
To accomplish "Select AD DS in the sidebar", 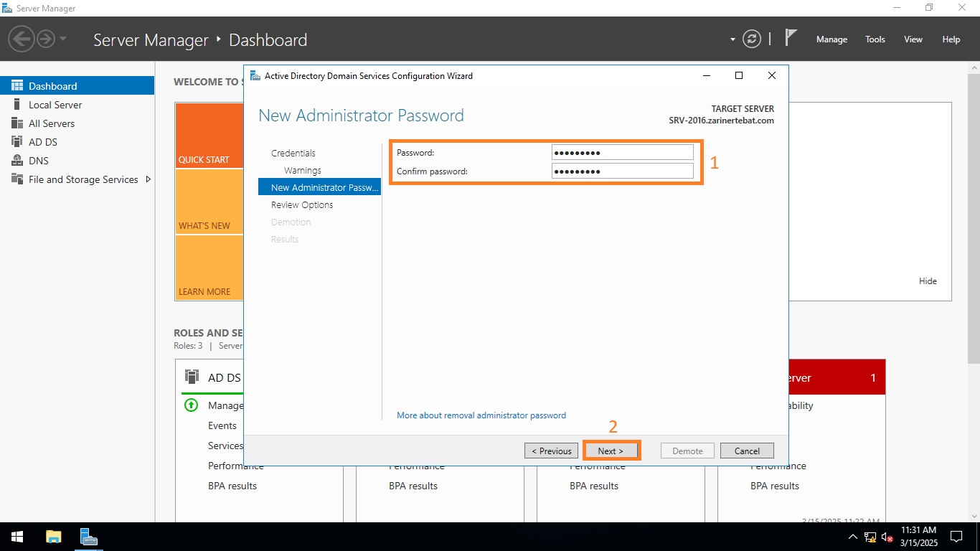I will [77, 142].
